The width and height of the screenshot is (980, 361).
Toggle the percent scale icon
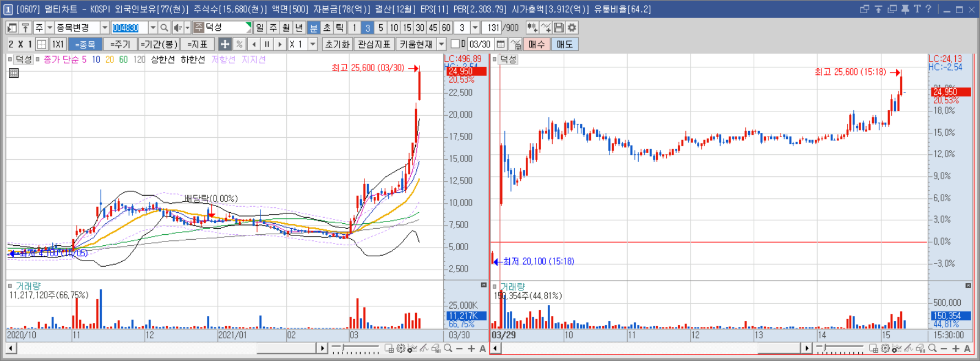239,44
